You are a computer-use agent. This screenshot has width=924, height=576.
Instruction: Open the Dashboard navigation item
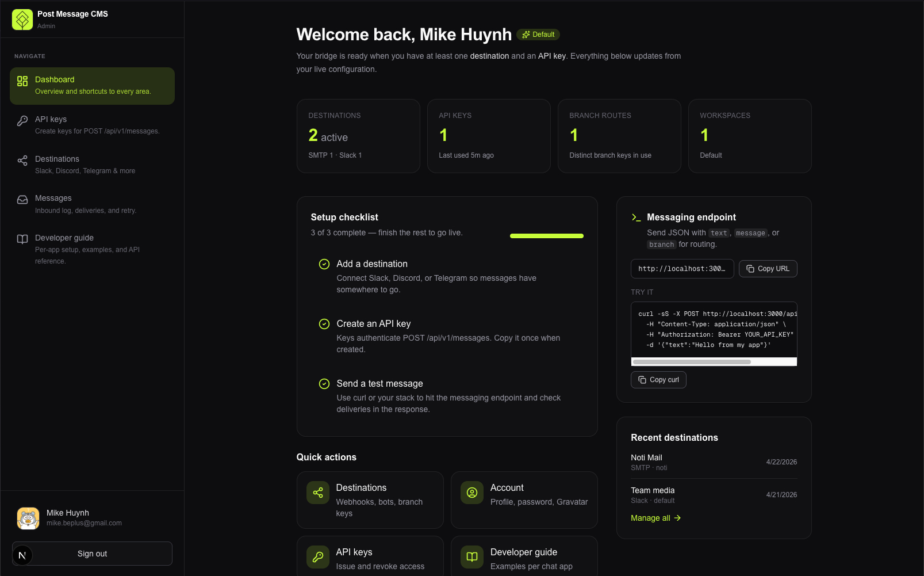click(92, 86)
